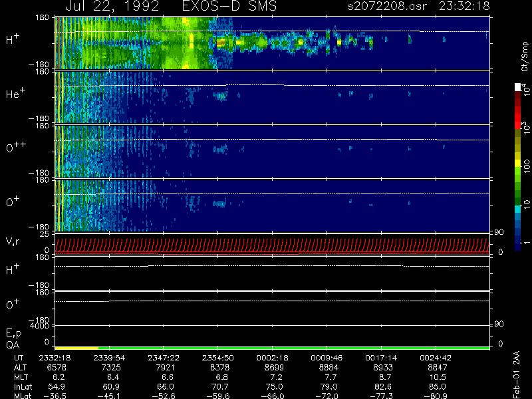
Task: Click the 'MLat' row label
Action: click(23, 396)
